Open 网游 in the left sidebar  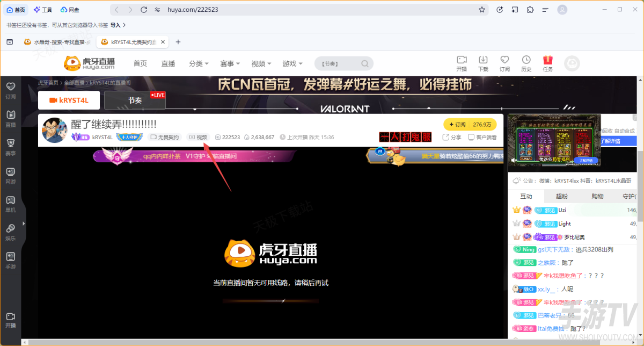[11, 175]
